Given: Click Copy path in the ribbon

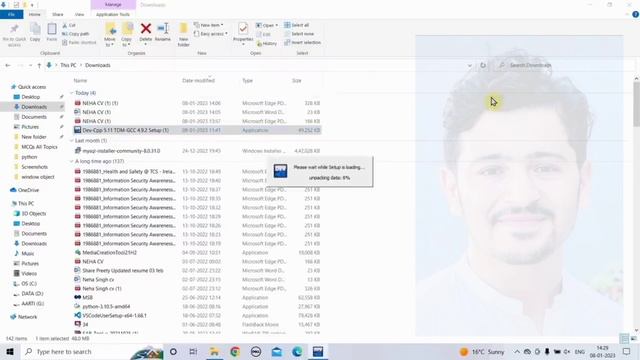Looking at the screenshot, I should pyautogui.click(x=76, y=34).
